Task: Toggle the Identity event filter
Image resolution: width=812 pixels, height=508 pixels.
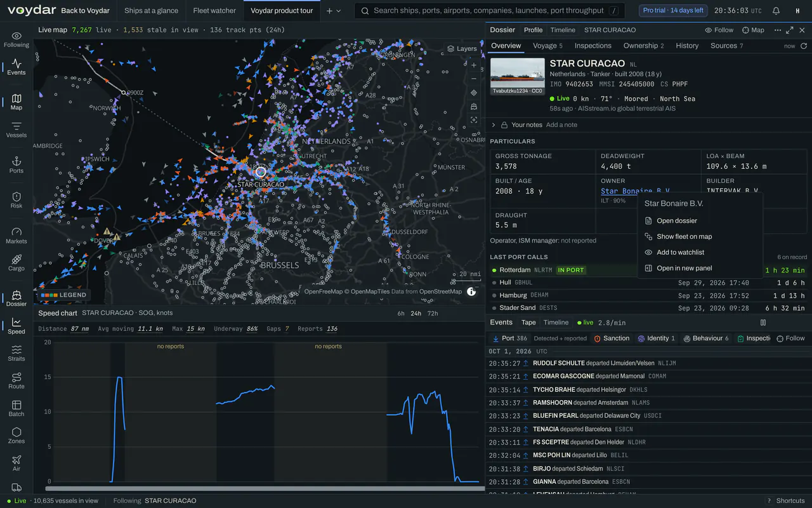Action: 657,338
